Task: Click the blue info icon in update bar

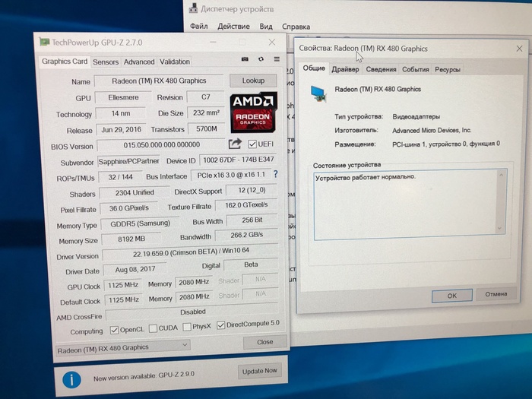Action: (71, 378)
